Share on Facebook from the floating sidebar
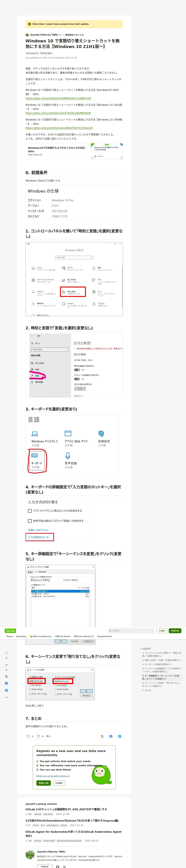The image size is (186, 868). [6, 683]
